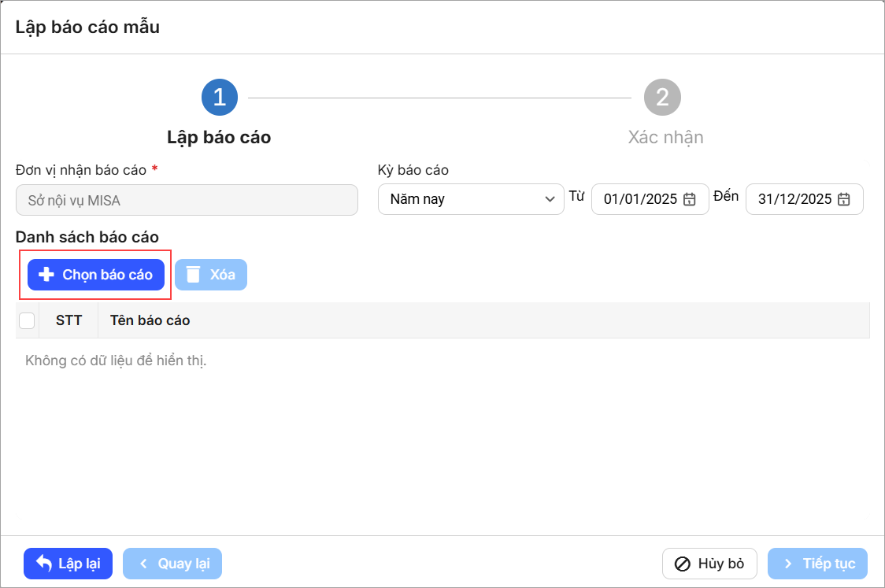Image resolution: width=885 pixels, height=588 pixels.
Task: Click the STT column header
Action: (69, 320)
